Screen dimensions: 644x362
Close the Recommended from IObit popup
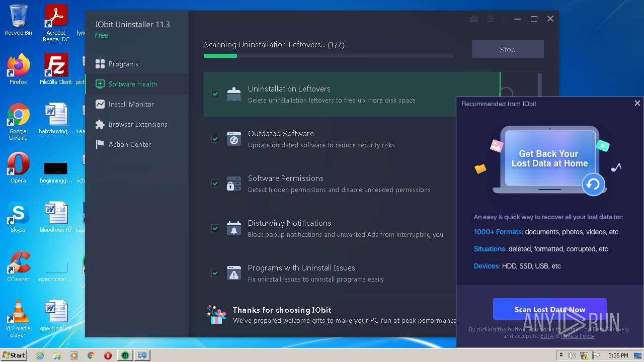637,103
